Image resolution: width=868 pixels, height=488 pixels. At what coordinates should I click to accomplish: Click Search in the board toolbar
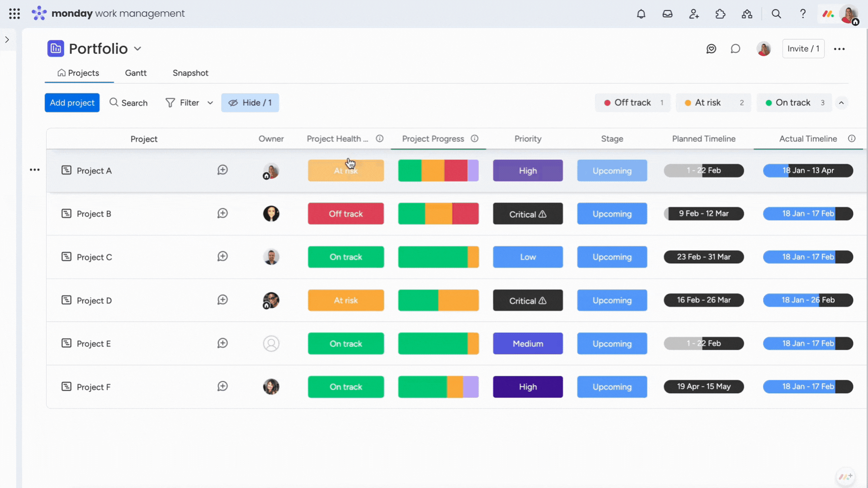point(128,103)
